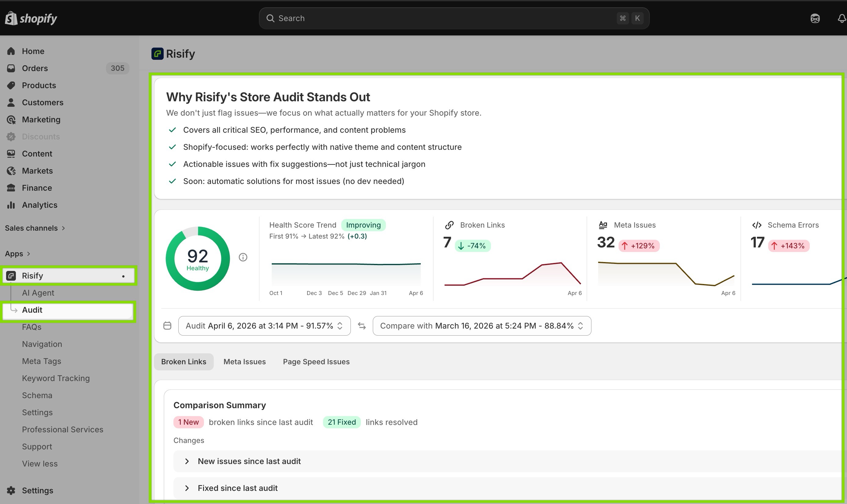
Task: Click the Shopify logo
Action: 31,18
